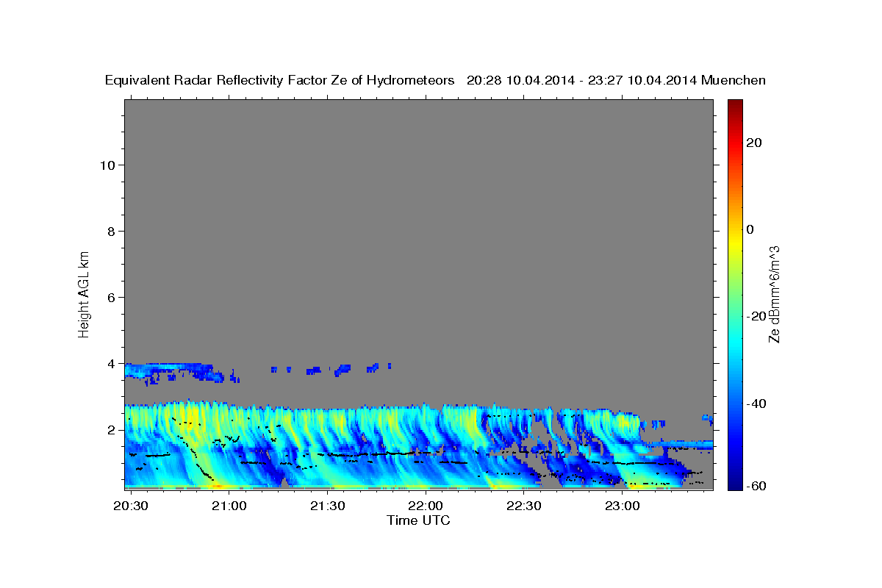Click the reflectivity plot area

coord(419,294)
